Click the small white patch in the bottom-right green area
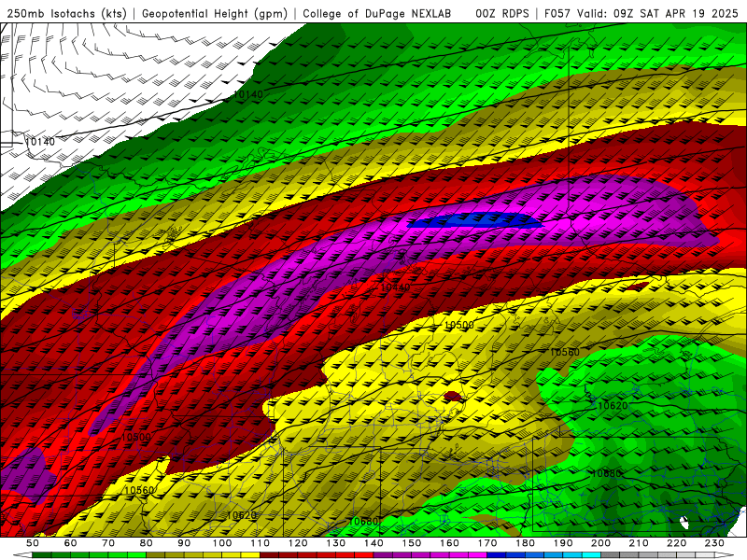Screen dimensions: 747x560 pos(684,522)
